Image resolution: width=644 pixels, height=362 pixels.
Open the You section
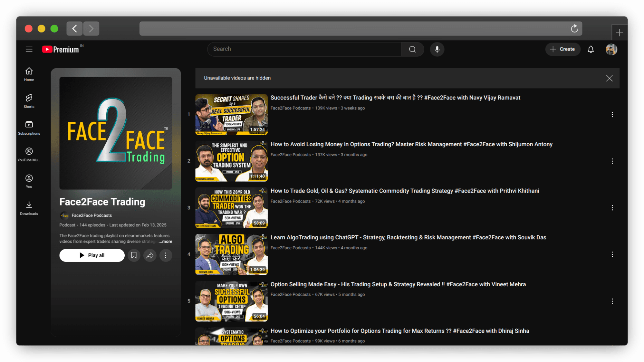[29, 181]
